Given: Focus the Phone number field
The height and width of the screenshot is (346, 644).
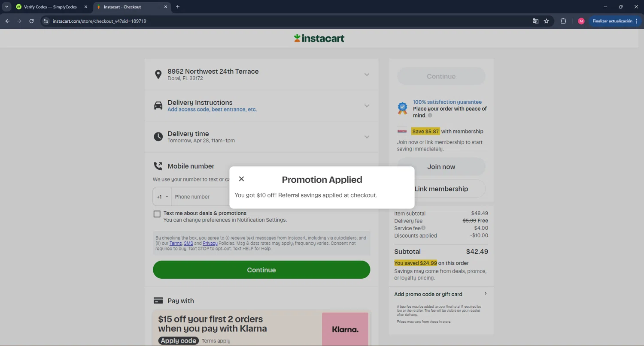Looking at the screenshot, I should point(201,197).
